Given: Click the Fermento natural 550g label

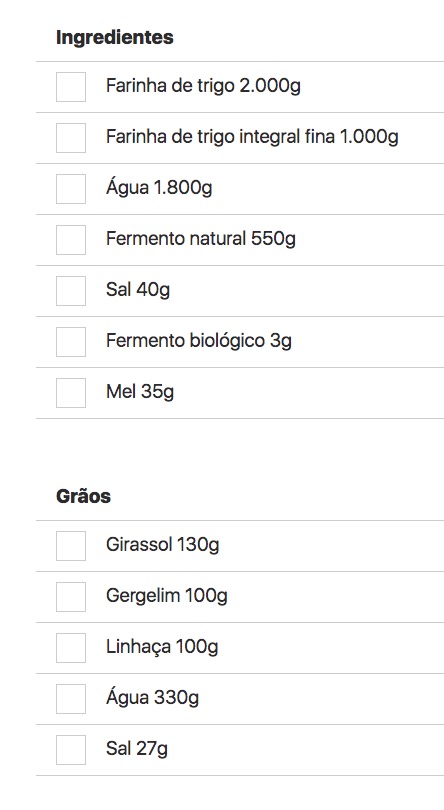Looking at the screenshot, I should point(201,239).
